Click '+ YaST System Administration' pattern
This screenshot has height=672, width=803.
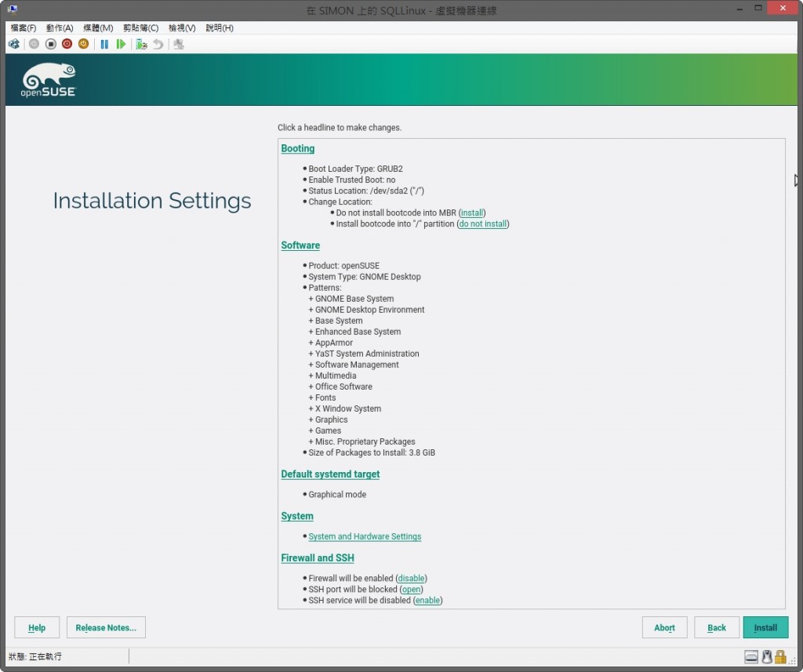364,354
